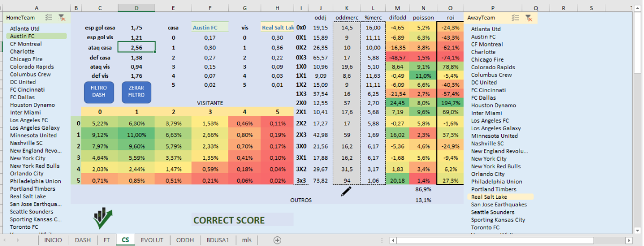Toggle multi-select in the AwayTeam slicer
This screenshot has height=246, width=644.
point(515,18)
